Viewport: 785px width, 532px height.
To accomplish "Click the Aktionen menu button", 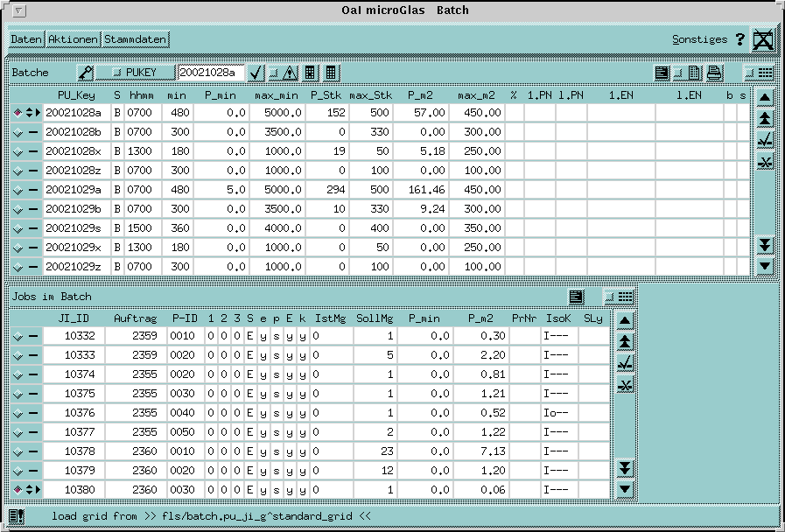I will click(73, 39).
